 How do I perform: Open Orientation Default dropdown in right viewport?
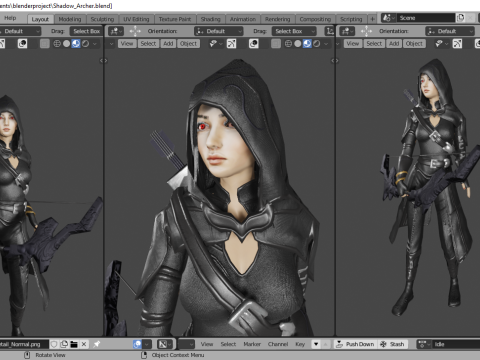450,31
